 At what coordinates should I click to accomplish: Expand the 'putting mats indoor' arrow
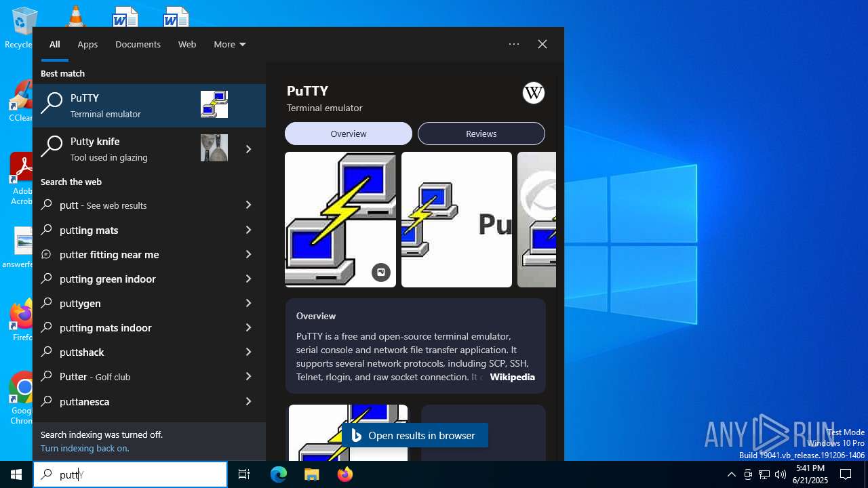248,327
